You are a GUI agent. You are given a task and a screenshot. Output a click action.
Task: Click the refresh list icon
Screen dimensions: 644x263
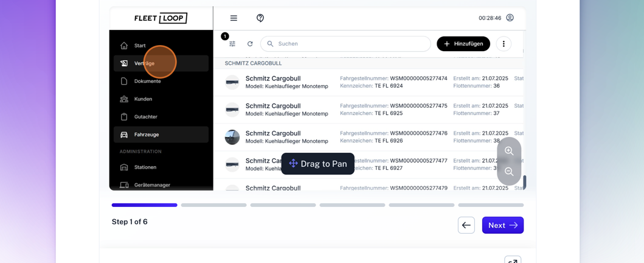pos(250,44)
